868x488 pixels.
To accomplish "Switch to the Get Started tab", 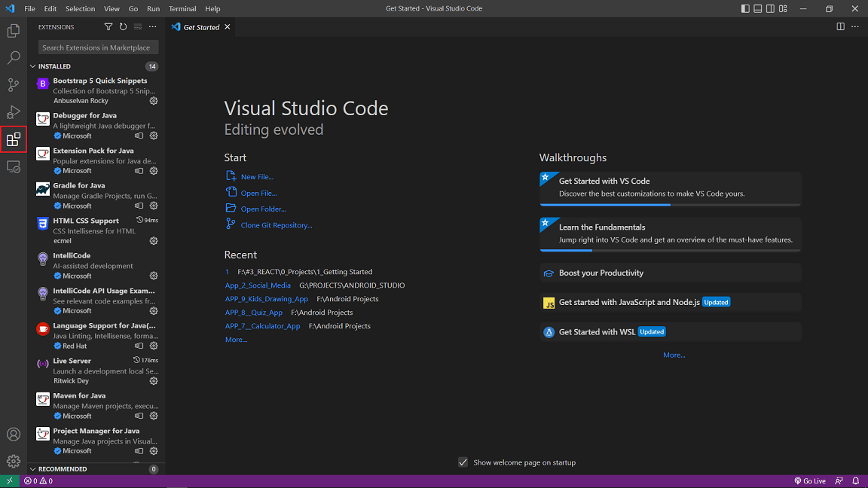I will click(x=201, y=26).
